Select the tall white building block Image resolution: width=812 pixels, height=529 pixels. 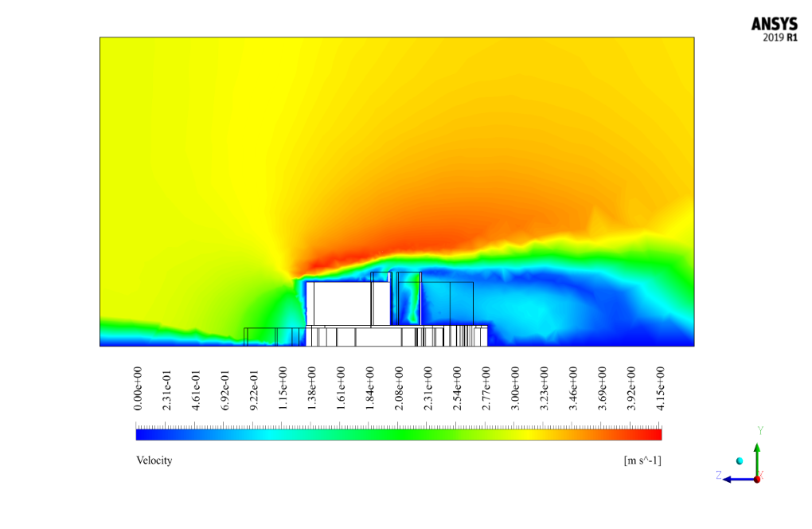point(342,304)
